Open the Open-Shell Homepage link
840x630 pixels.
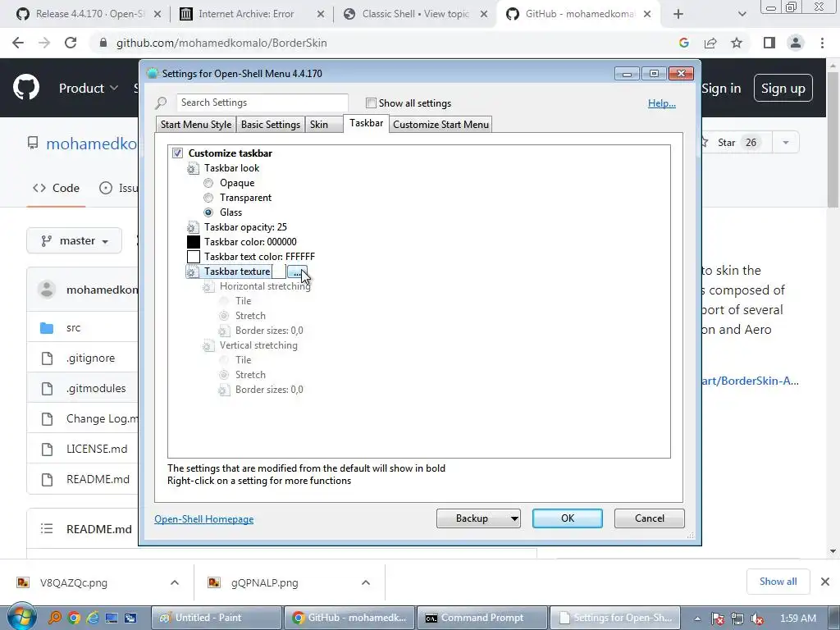pos(204,519)
